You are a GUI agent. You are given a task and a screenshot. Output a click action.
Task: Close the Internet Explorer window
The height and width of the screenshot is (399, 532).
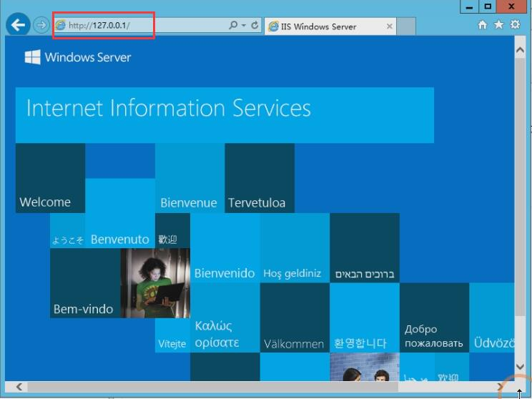pos(512,6)
